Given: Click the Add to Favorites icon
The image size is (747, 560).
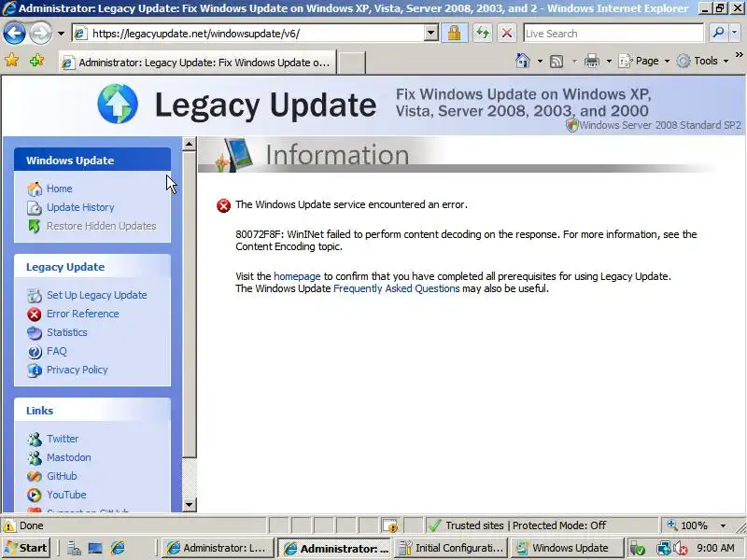Looking at the screenshot, I should point(36,61).
